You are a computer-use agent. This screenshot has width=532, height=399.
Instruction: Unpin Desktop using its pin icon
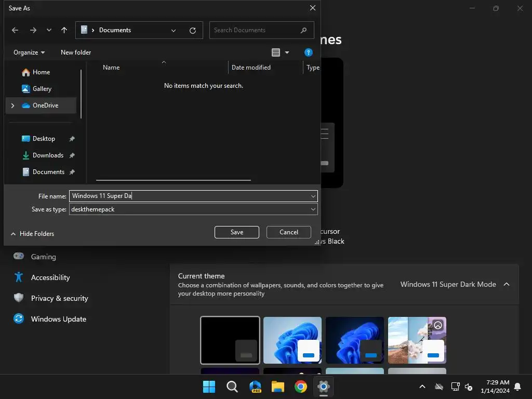72,139
